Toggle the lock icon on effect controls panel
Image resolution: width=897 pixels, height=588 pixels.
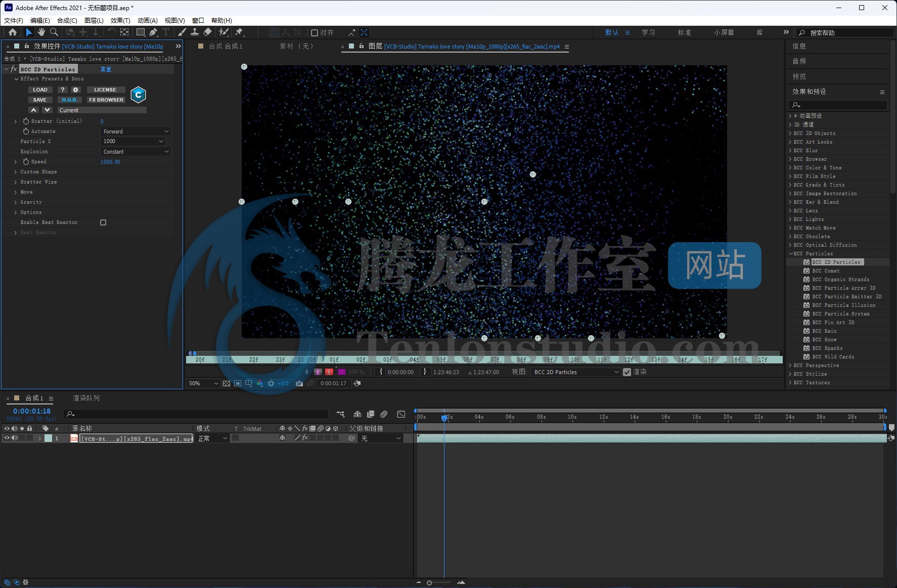27,46
